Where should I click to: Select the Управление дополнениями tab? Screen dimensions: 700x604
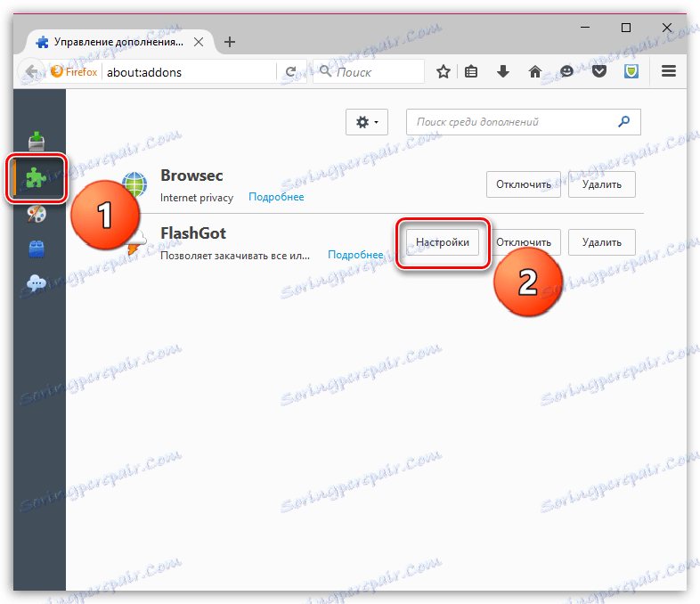(x=118, y=42)
